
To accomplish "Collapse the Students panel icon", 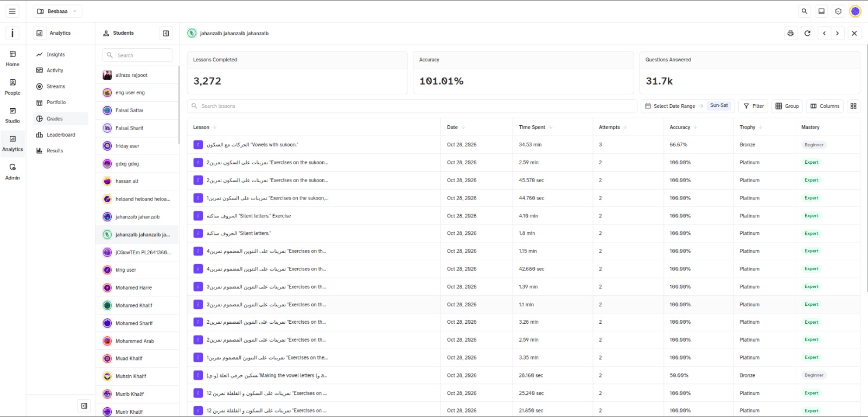I will (166, 33).
